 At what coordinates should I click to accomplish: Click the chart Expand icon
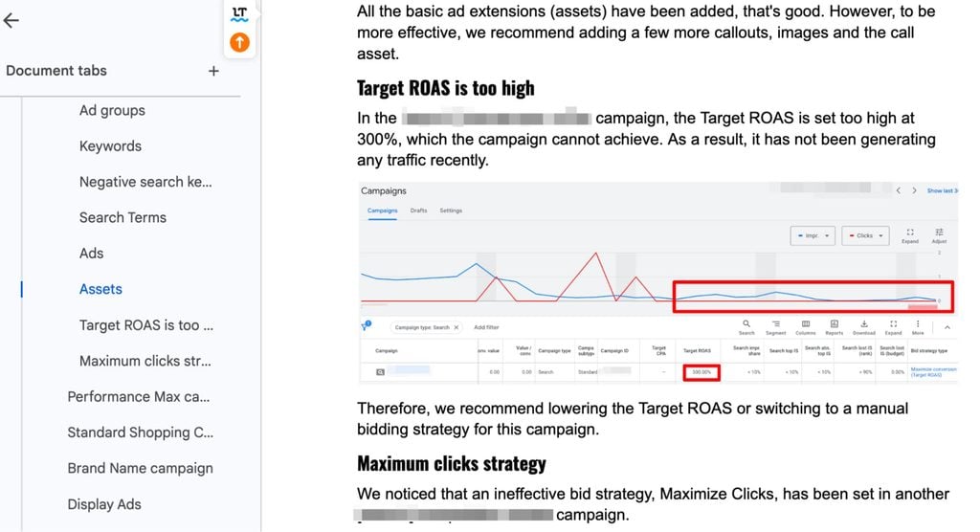click(x=910, y=235)
